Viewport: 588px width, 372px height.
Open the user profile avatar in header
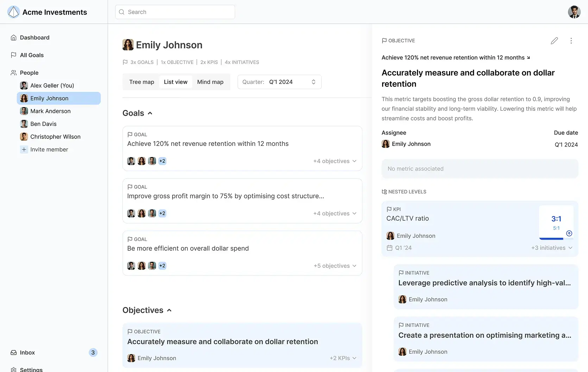pyautogui.click(x=574, y=12)
